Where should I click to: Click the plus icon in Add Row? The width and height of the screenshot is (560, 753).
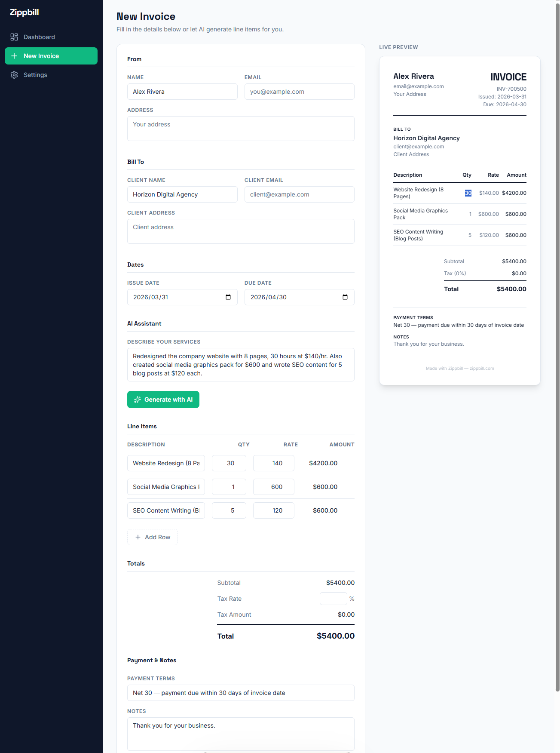(x=138, y=537)
